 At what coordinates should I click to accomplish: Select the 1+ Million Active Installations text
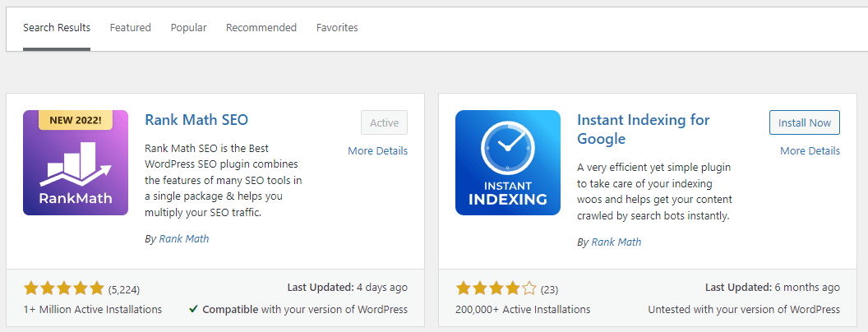(x=92, y=309)
